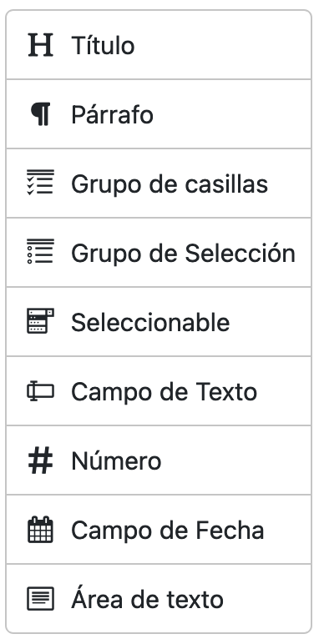Choose the Campo de Fecha label

click(x=168, y=530)
